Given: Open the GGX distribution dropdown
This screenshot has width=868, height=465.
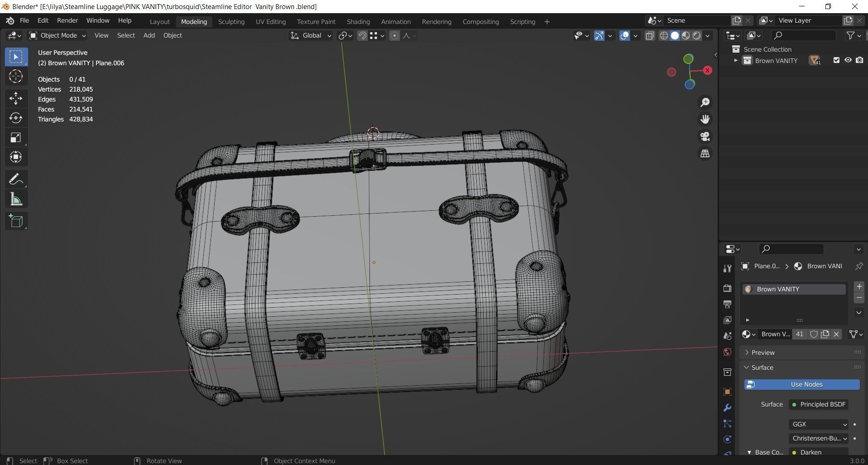Looking at the screenshot, I should [819, 425].
